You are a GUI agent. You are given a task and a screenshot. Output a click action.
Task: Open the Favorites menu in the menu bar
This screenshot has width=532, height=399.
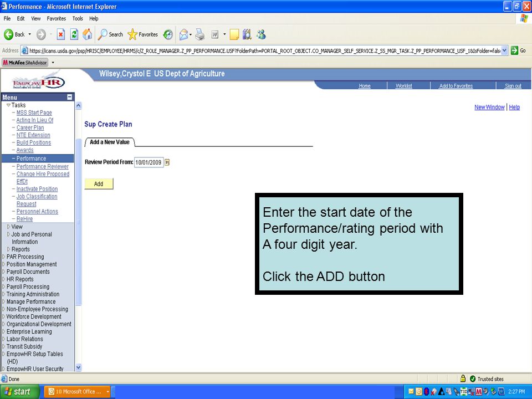coord(57,18)
